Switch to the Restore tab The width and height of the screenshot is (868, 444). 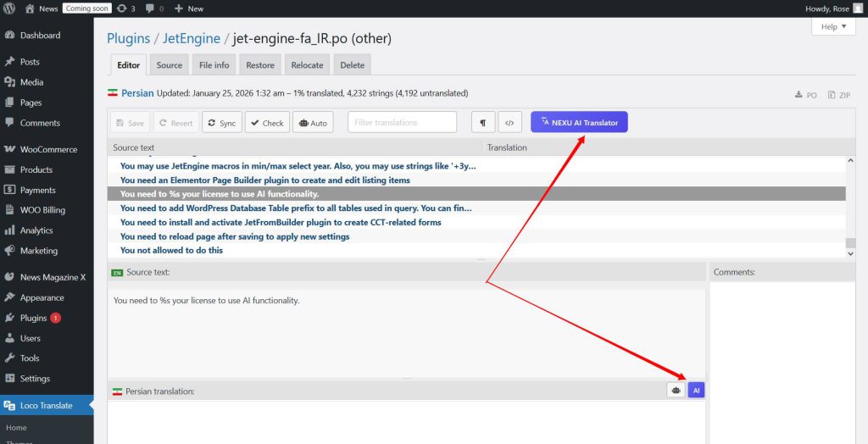260,64
